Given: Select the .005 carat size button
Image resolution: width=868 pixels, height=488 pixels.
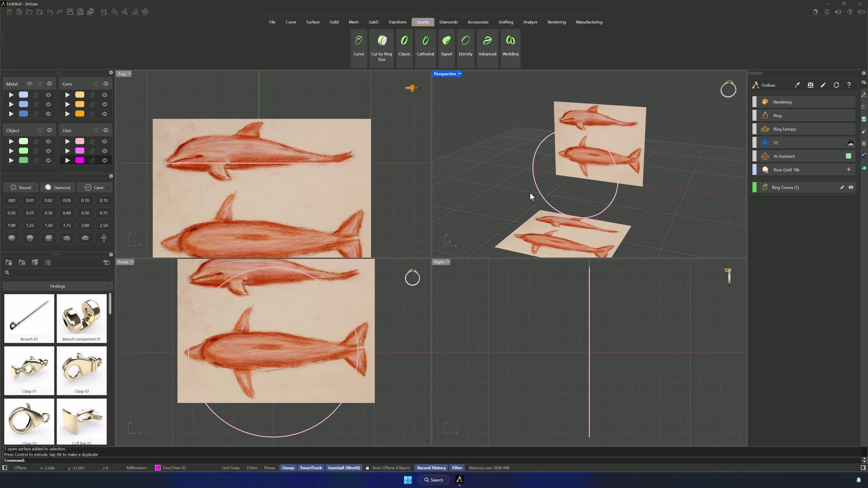Looking at the screenshot, I should pyautogui.click(x=11, y=201).
